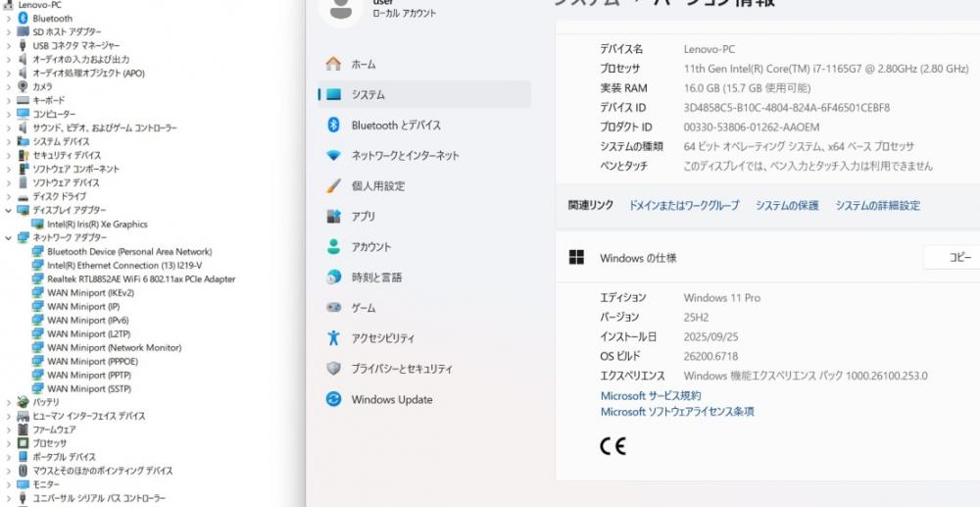Open Microsoft ソフトウェアライセンス条項 link
Viewport: 980px width, 507px height.
click(677, 411)
